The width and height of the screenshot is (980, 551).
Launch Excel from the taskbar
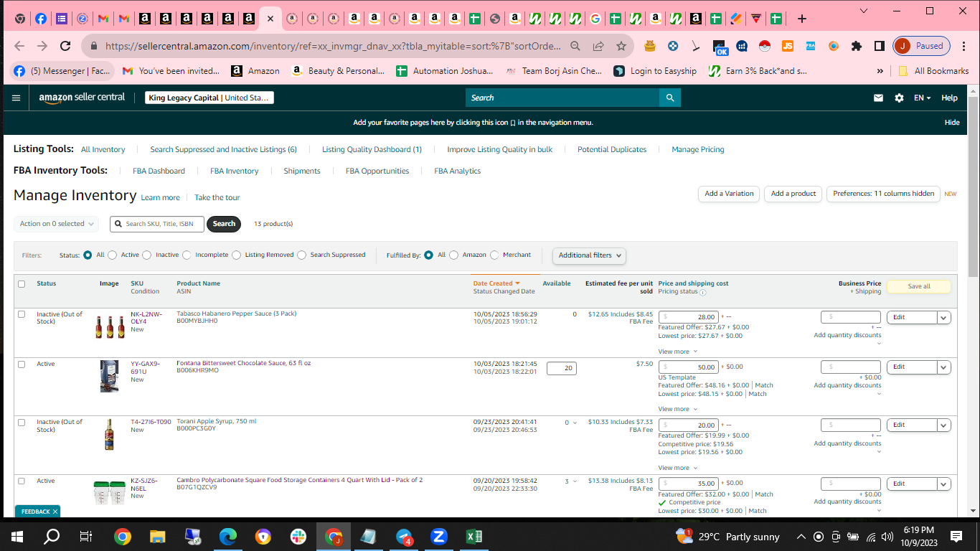pyautogui.click(x=474, y=536)
